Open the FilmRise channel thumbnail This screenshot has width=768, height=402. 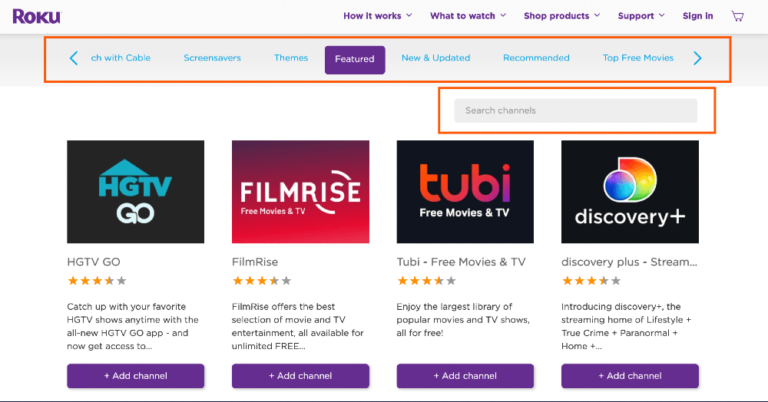[x=300, y=191]
